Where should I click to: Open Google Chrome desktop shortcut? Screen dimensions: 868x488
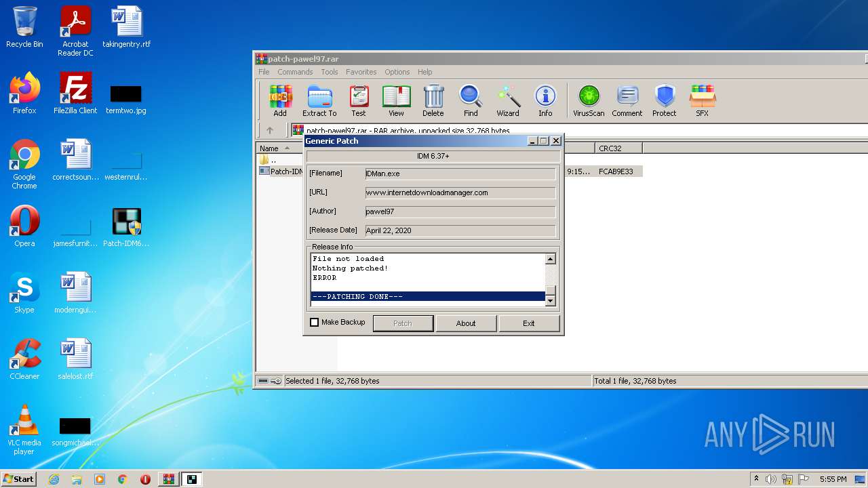(24, 165)
